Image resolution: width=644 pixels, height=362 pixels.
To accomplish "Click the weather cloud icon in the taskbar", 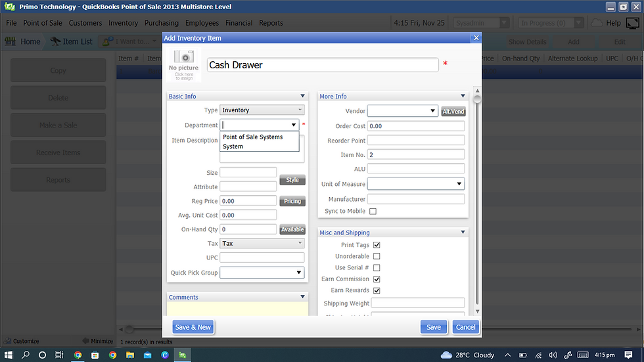I will [446, 355].
